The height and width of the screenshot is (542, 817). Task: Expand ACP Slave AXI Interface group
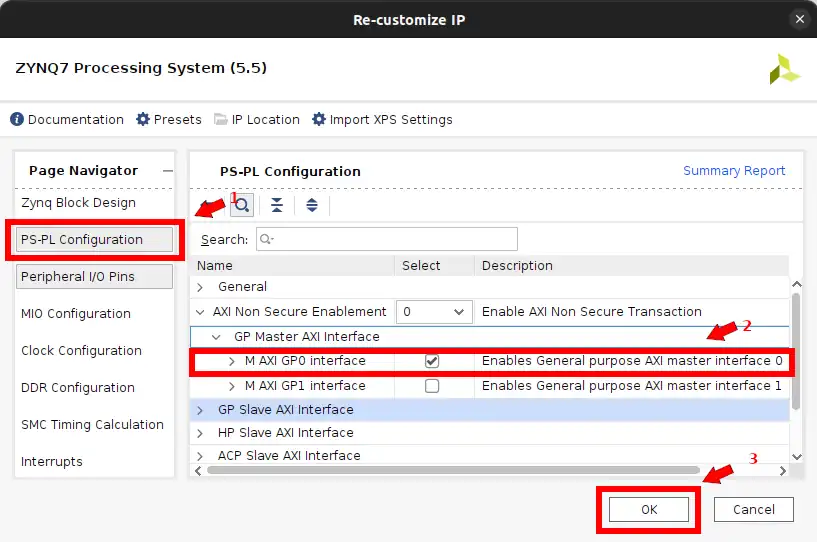pos(200,456)
